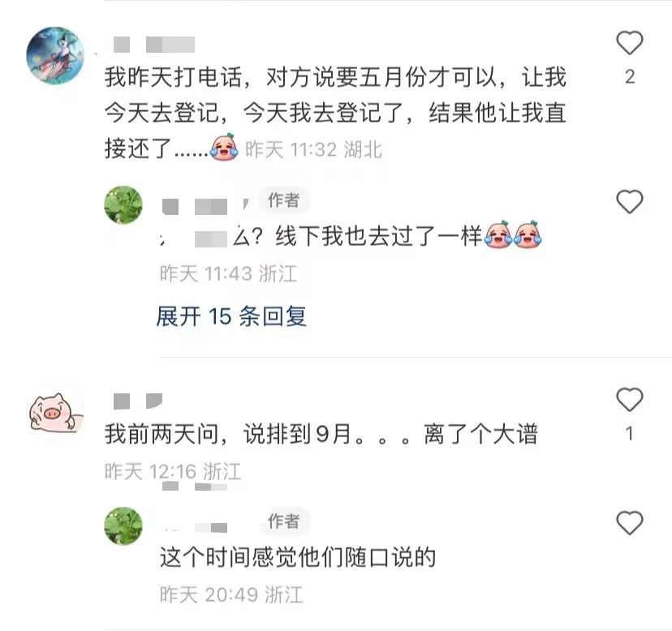Like the Hubei comment about phone call

(x=630, y=43)
